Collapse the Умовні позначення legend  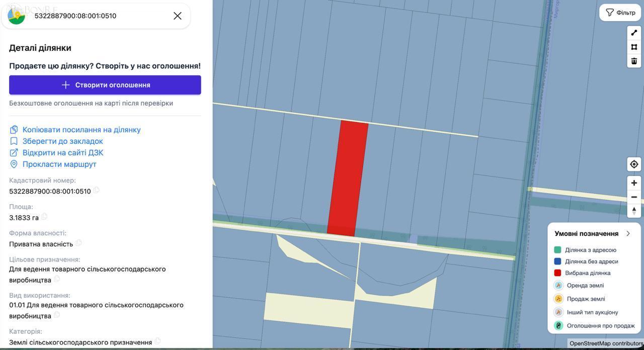click(x=628, y=233)
